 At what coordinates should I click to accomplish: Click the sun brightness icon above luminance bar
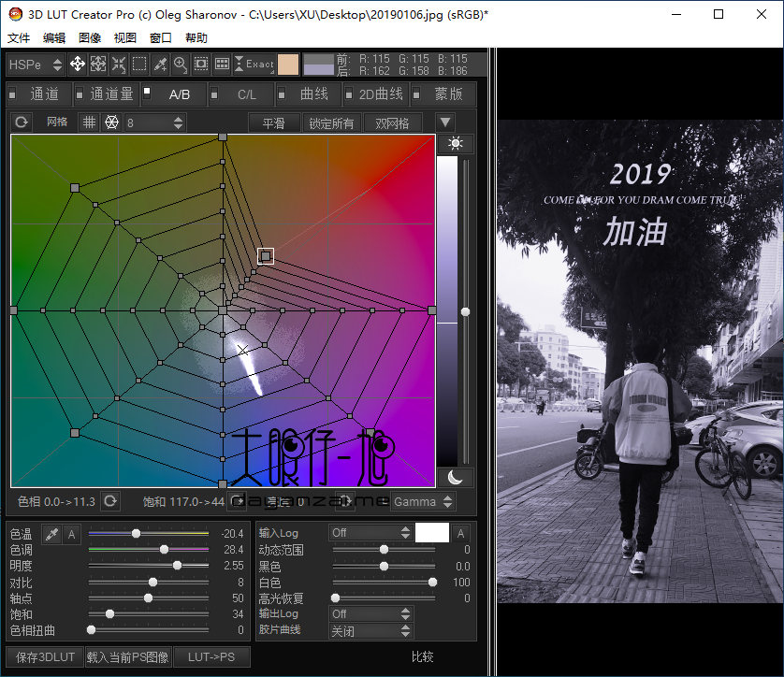(x=456, y=143)
